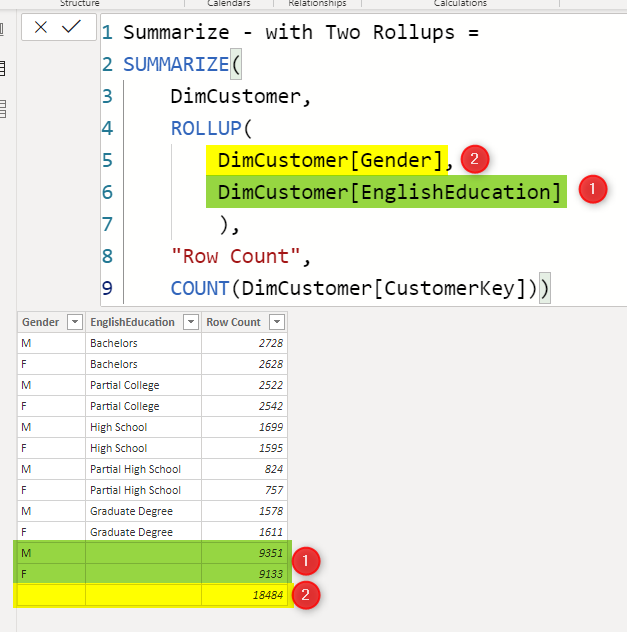Click the COUNT function on line 9
This screenshot has width=627, height=632.
[x=200, y=288]
